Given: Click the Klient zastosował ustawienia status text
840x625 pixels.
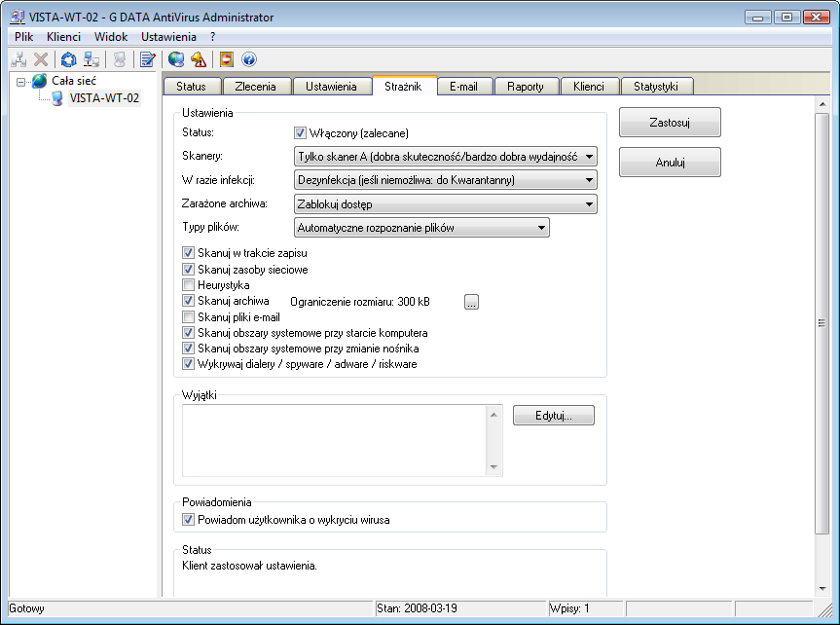Looking at the screenshot, I should (249, 566).
